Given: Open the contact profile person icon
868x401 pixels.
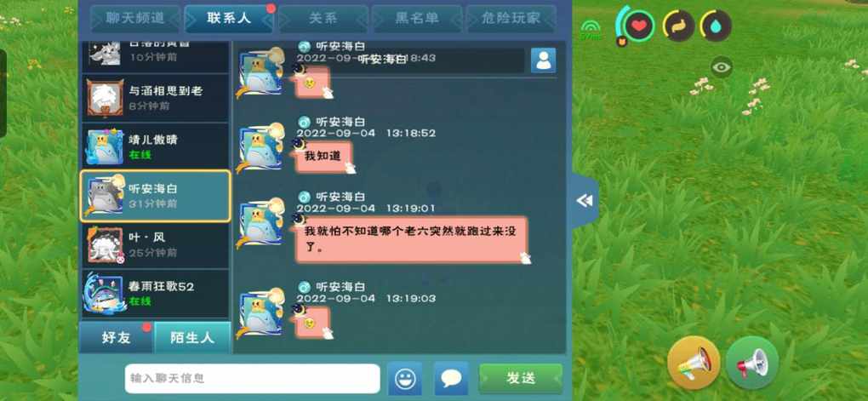Looking at the screenshot, I should coord(543,60).
